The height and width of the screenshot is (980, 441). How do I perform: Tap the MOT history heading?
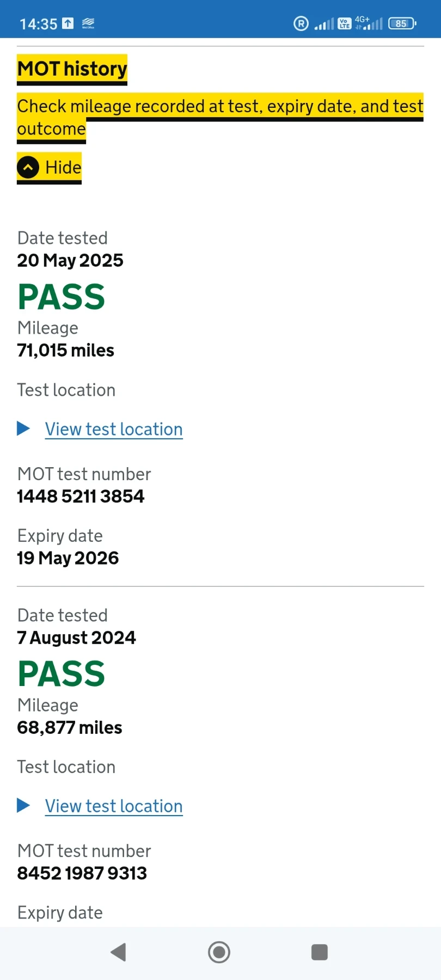tap(72, 69)
